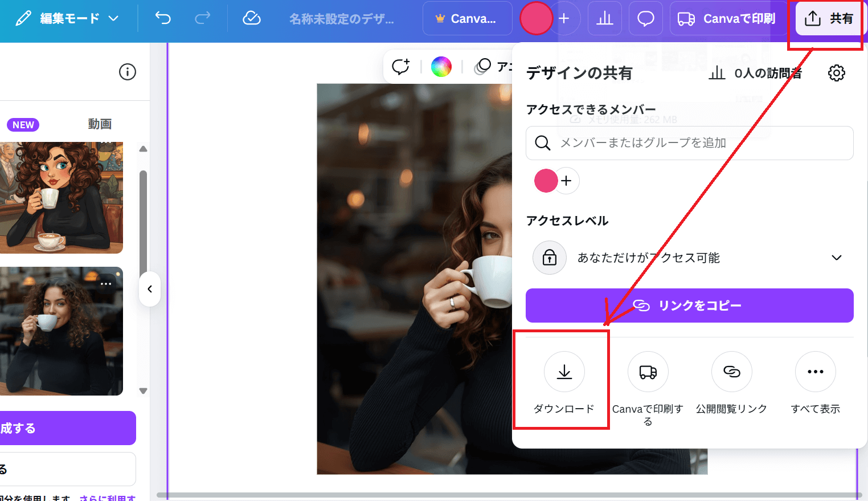This screenshot has width=868, height=501.
Task: Click the redo arrow in the toolbar
Action: click(202, 18)
